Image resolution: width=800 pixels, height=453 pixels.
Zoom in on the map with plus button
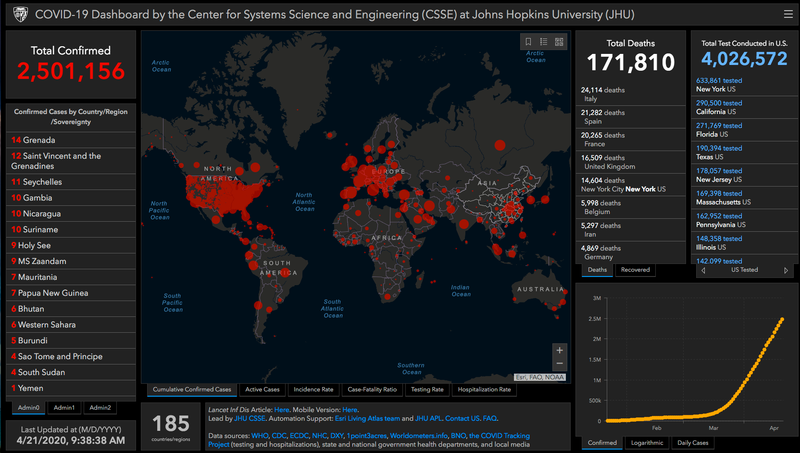tap(559, 350)
